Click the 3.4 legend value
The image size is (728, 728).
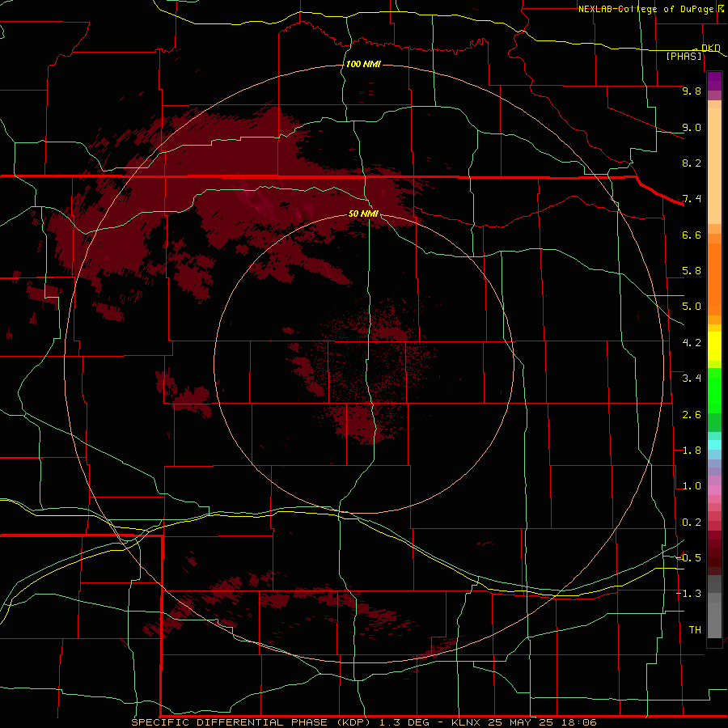(x=692, y=379)
